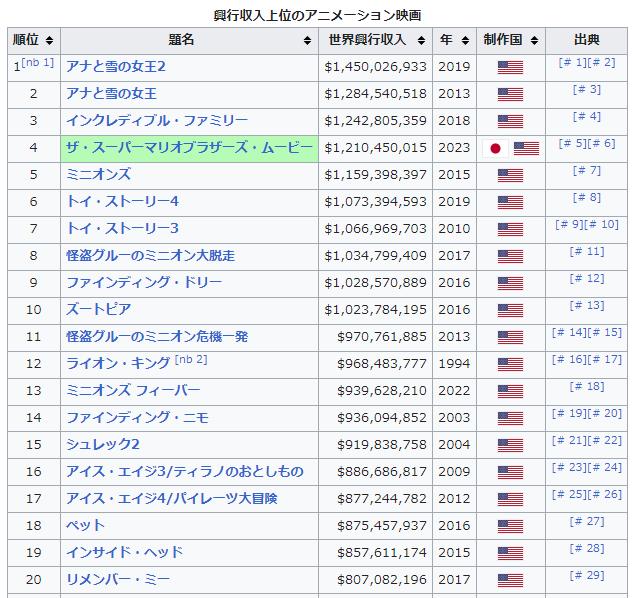Open ザ・スーパーマリオブラザーズ・ムービー link
633x598 pixels.
click(189, 148)
